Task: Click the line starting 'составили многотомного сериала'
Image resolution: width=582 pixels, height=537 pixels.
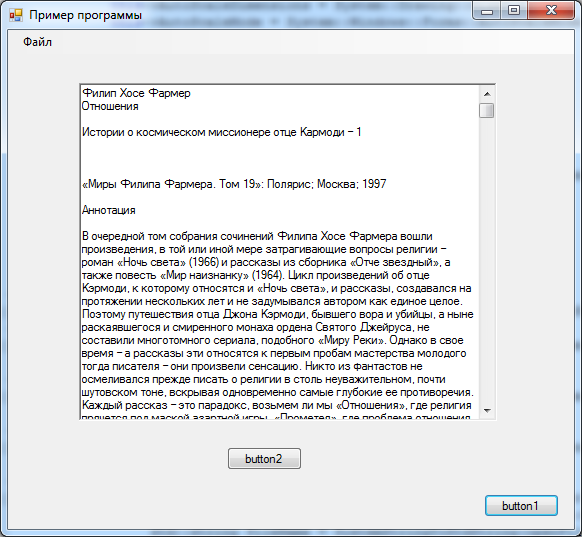Action: 272,340
